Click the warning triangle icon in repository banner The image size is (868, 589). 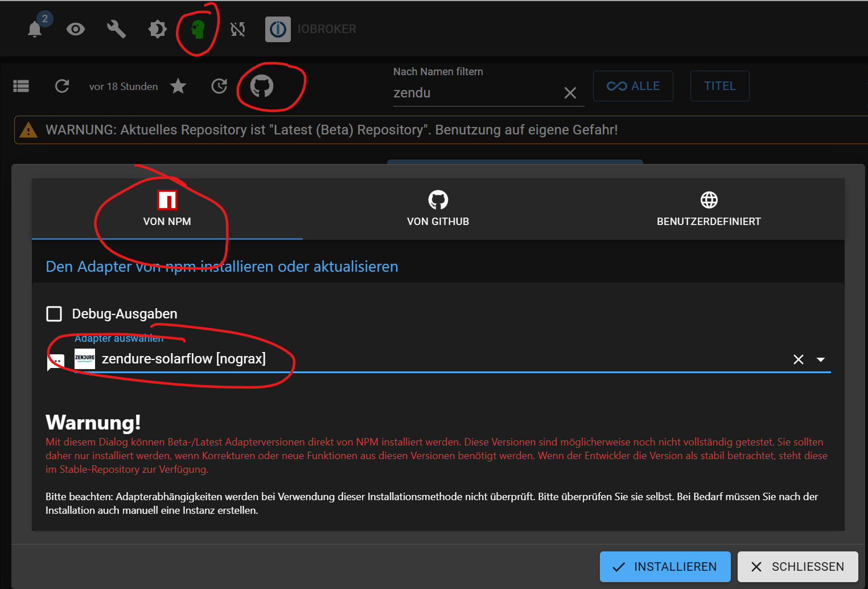[x=28, y=130]
